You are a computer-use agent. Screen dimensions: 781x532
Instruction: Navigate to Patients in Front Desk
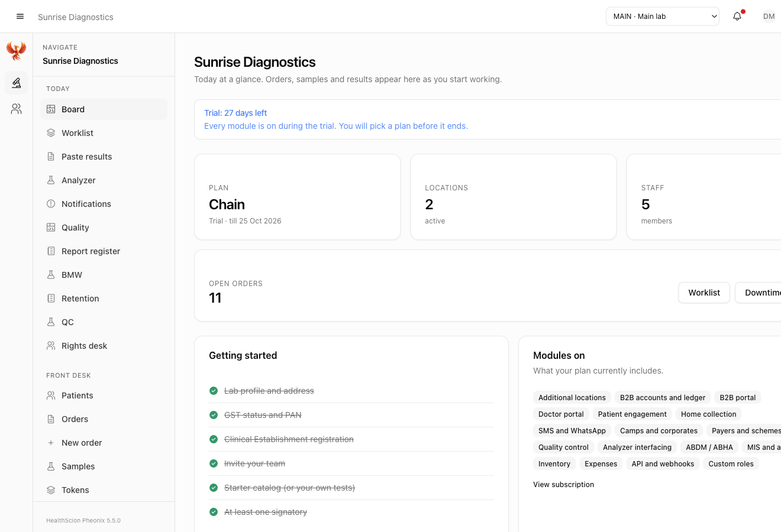tap(104, 395)
